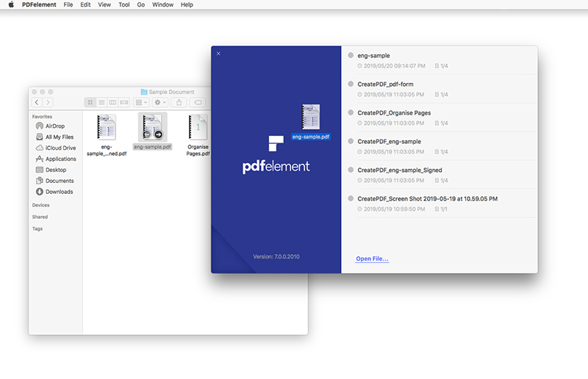Open the PDFelement application menu
Screen dimensions: 588x379
click(39, 4)
